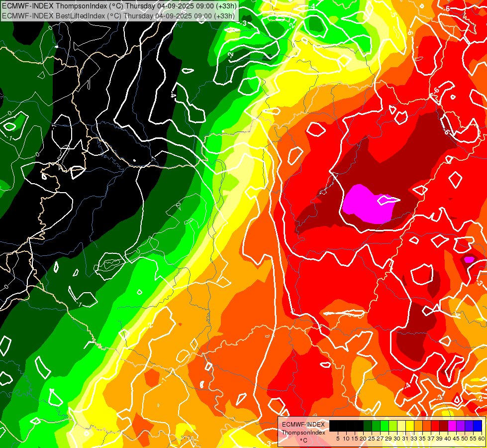Click the legend tick label '45'
The width and height of the screenshot is (487, 448).
click(x=457, y=439)
